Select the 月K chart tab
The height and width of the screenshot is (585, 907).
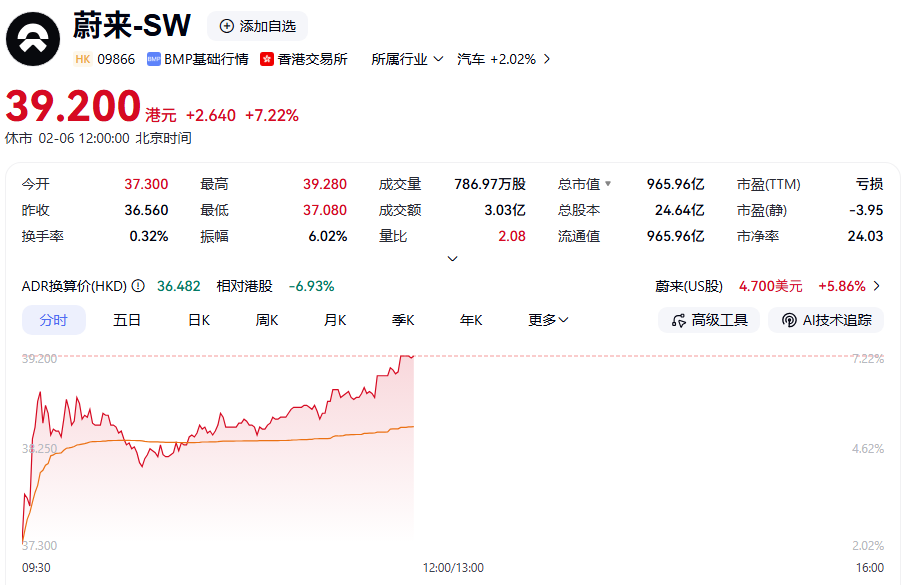coord(335,320)
